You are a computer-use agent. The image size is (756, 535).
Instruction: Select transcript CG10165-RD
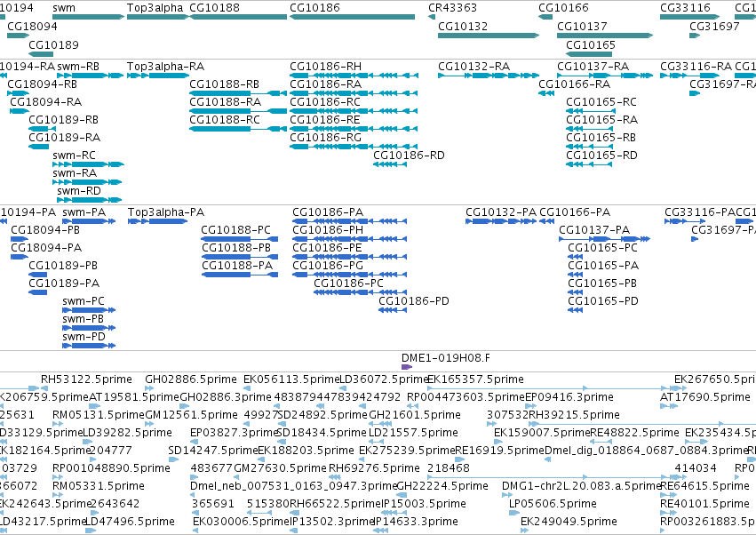coord(589,164)
